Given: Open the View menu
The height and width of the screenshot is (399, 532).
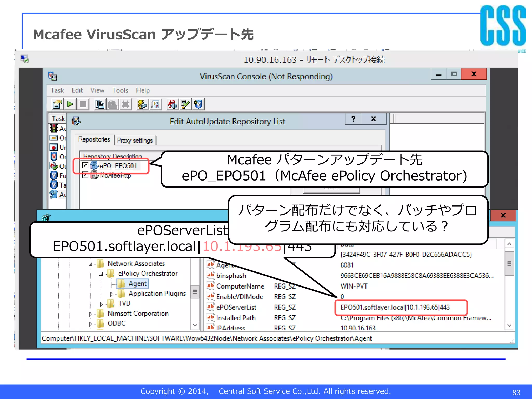Looking at the screenshot, I should 97,90.
